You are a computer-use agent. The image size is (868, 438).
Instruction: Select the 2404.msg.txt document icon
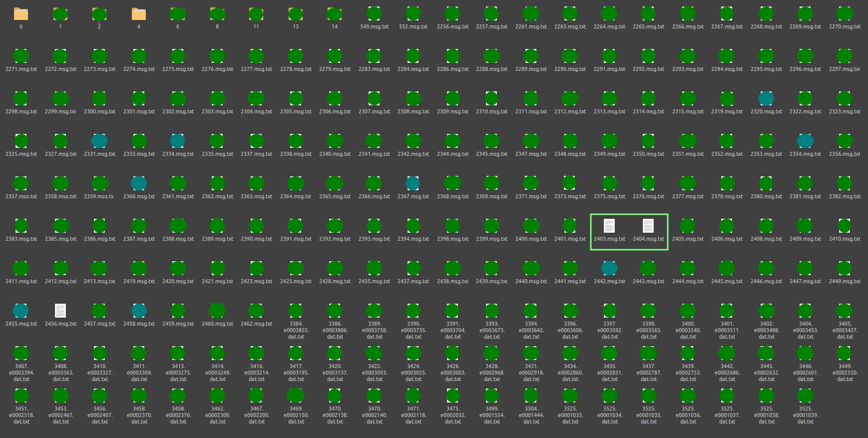(648, 226)
